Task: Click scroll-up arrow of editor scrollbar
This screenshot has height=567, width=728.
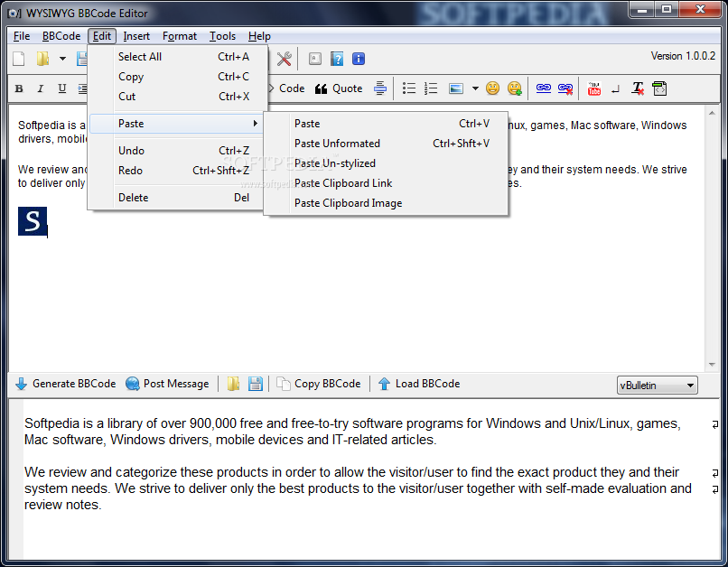Action: [x=712, y=113]
